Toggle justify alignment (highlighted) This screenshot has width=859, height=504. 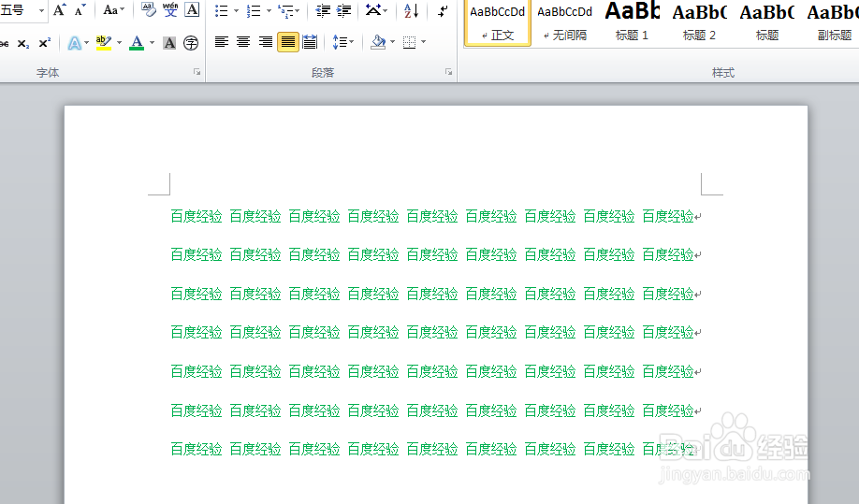click(x=288, y=42)
